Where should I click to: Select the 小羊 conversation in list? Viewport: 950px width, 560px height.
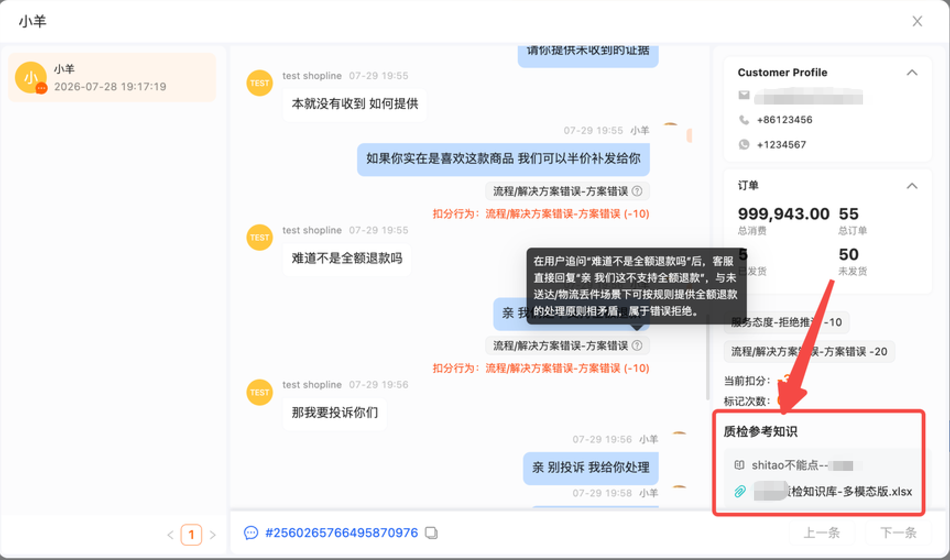pyautogui.click(x=112, y=78)
